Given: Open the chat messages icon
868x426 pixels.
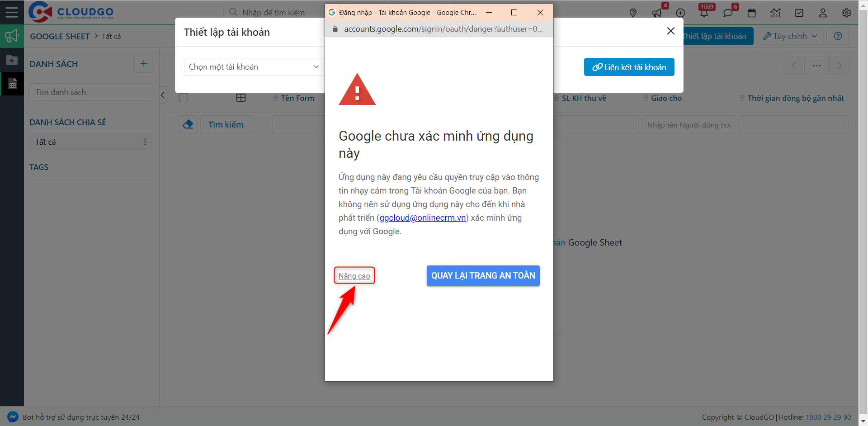Looking at the screenshot, I should [727, 13].
